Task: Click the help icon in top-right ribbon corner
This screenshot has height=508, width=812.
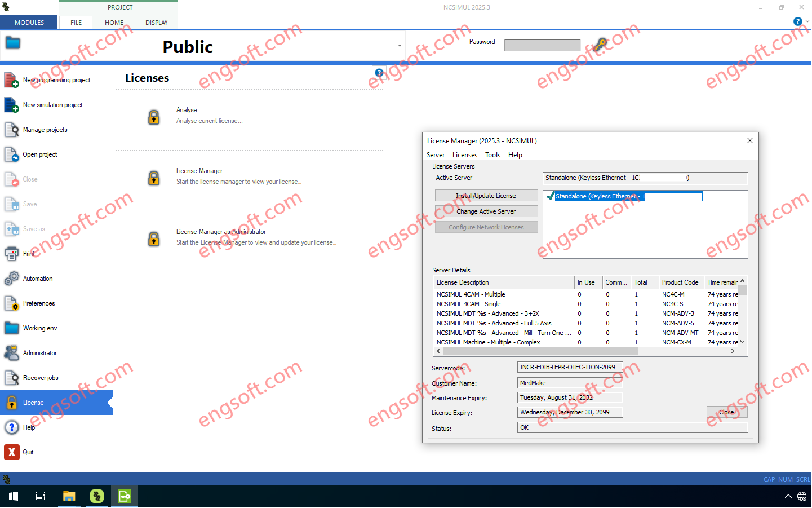Action: point(797,21)
